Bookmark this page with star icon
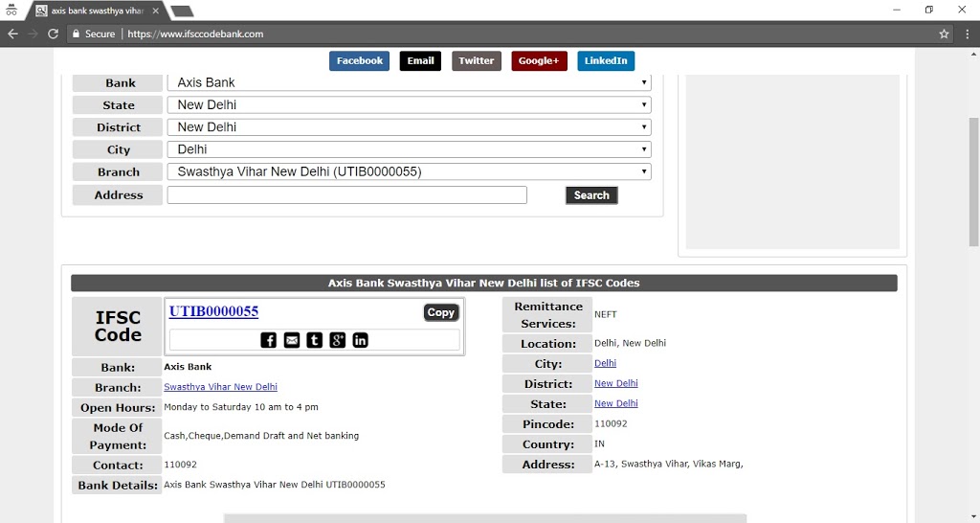 click(944, 34)
